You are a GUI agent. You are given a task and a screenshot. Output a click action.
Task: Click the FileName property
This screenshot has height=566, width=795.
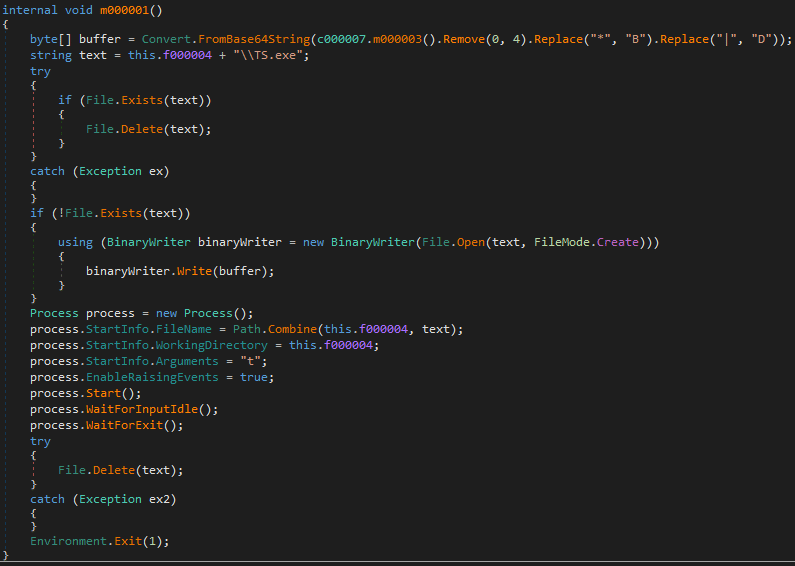click(x=184, y=329)
